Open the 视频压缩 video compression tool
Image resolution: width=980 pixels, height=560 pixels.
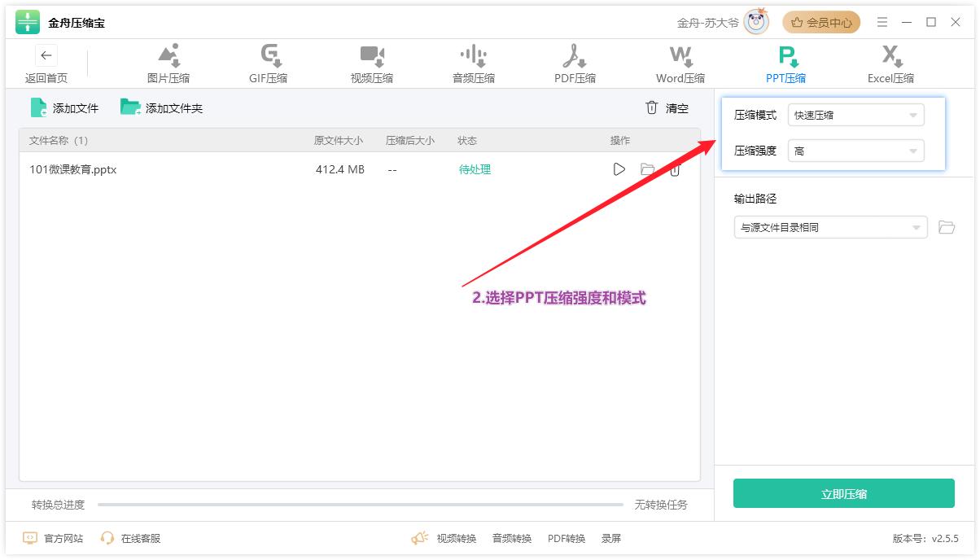tap(371, 64)
